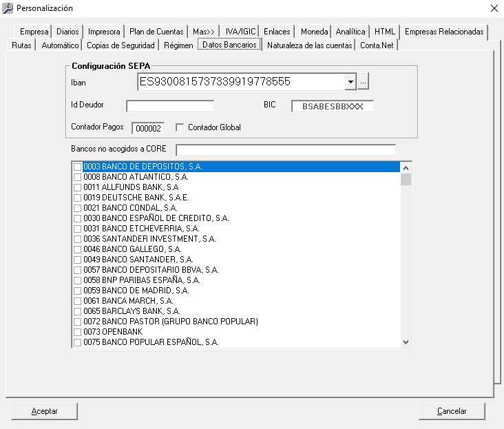This screenshot has height=429, width=504.
Task: Select the HTML tab
Action: (385, 32)
